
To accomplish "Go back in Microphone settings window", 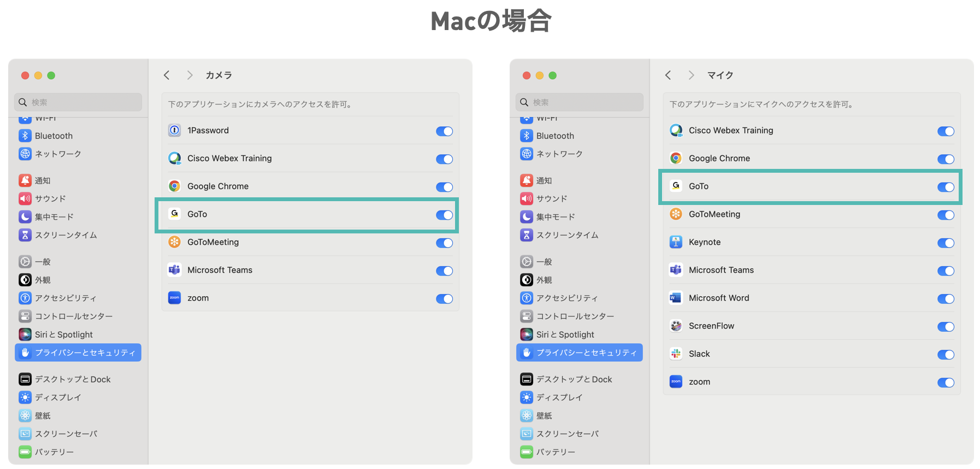I will click(668, 75).
